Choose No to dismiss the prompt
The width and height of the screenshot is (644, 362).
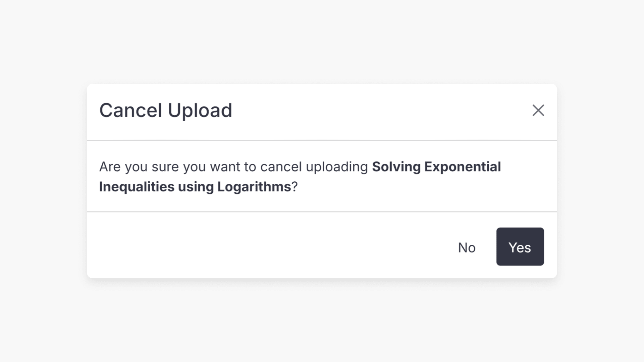click(467, 247)
